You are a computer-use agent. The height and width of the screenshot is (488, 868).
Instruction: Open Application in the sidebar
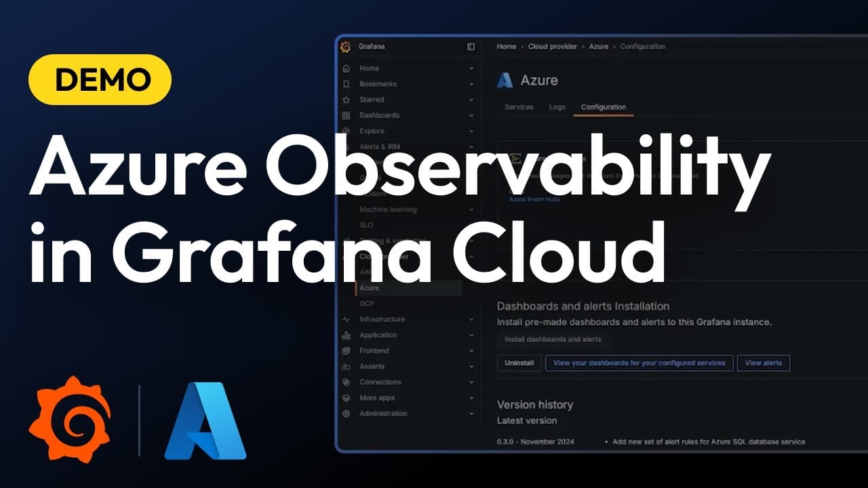click(378, 335)
